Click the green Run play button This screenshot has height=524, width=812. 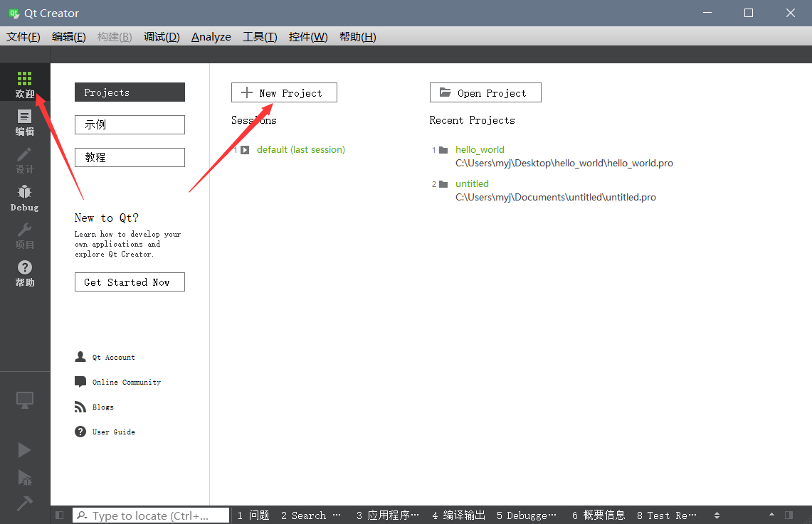(x=24, y=450)
